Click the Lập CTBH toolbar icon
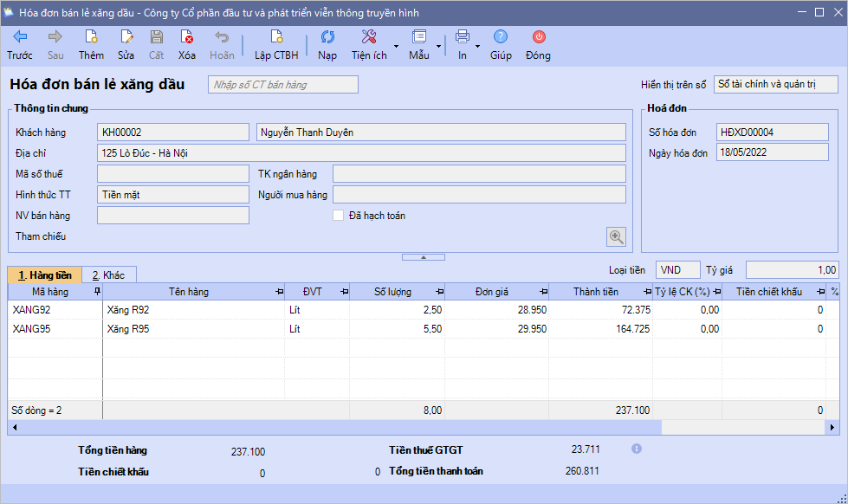 (276, 37)
